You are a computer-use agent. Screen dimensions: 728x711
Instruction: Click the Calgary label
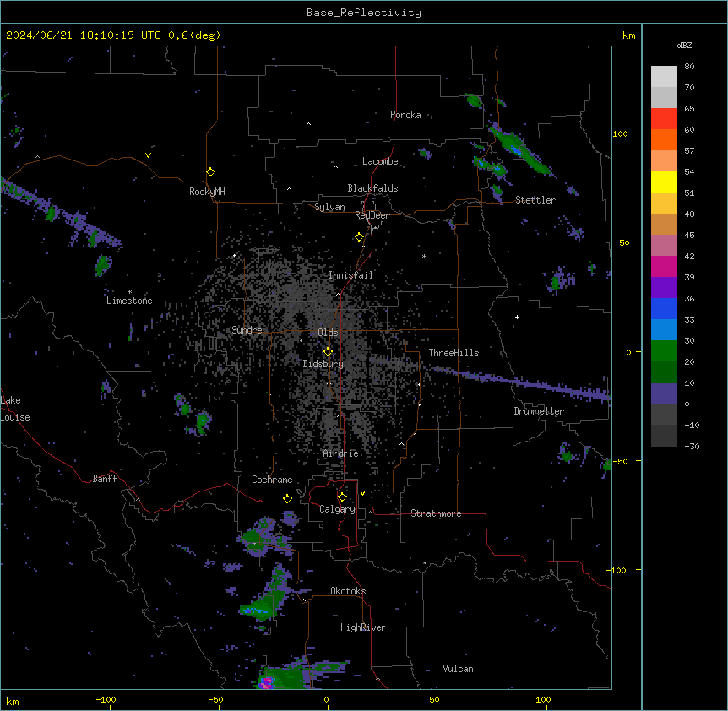pyautogui.click(x=338, y=509)
